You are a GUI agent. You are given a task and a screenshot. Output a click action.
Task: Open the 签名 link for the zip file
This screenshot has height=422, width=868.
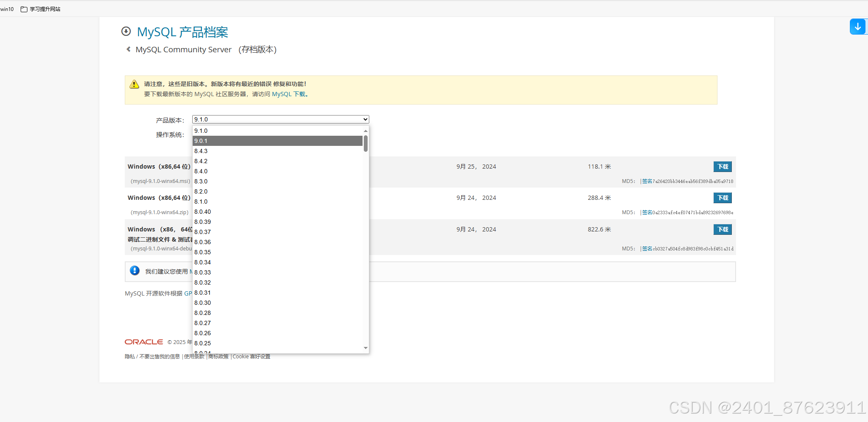pos(647,212)
